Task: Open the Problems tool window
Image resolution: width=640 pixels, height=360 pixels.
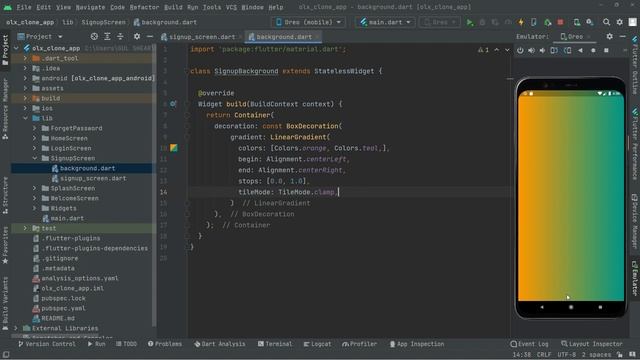Action: pos(165,344)
